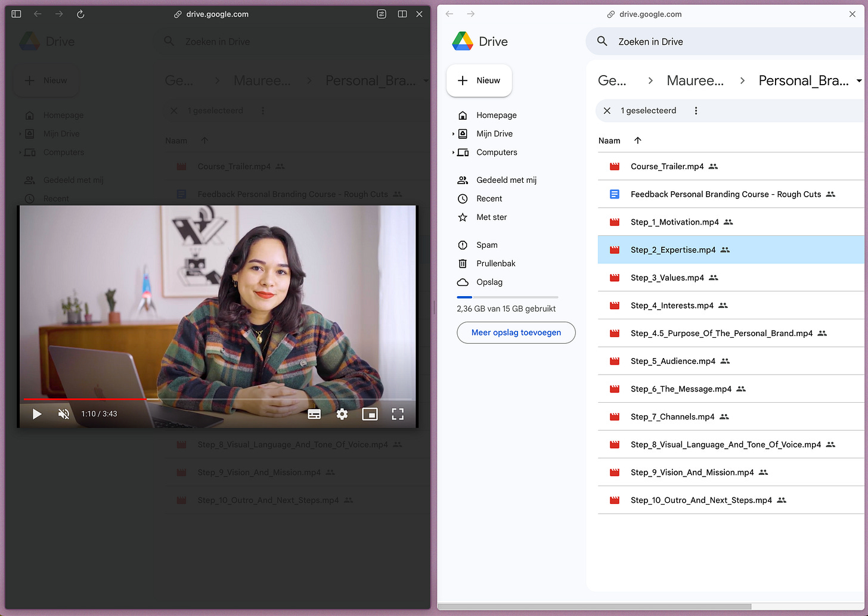
Task: Open Computers in the right sidebar
Action: (x=497, y=153)
